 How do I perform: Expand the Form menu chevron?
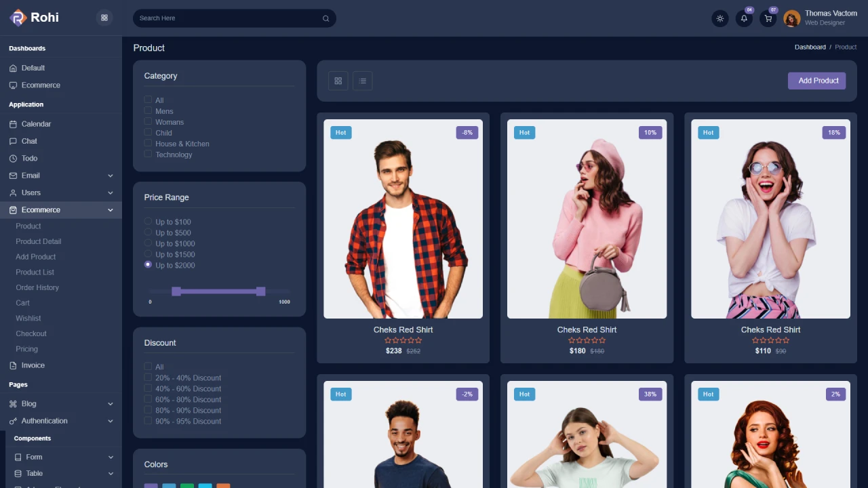[111, 457]
